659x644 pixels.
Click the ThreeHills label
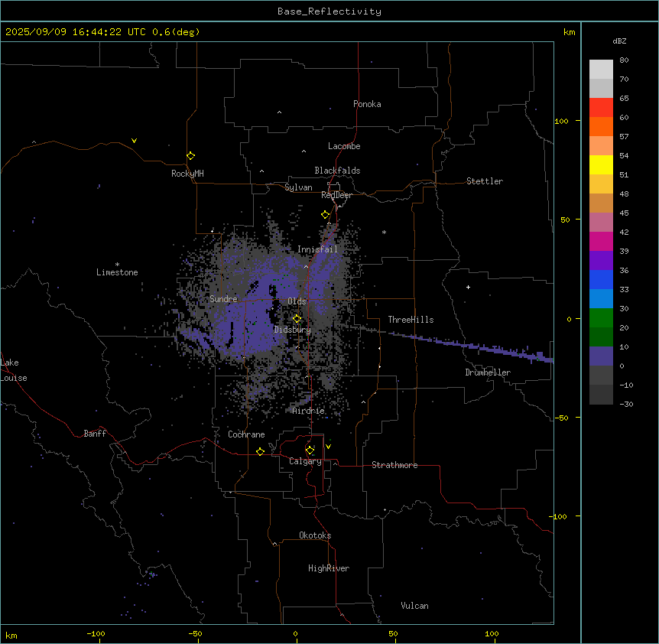pyautogui.click(x=411, y=320)
